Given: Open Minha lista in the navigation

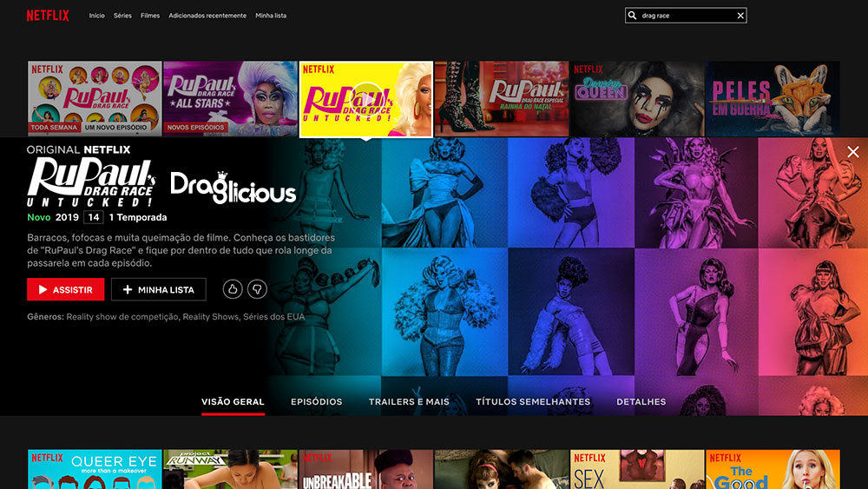Looking at the screenshot, I should tap(271, 16).
